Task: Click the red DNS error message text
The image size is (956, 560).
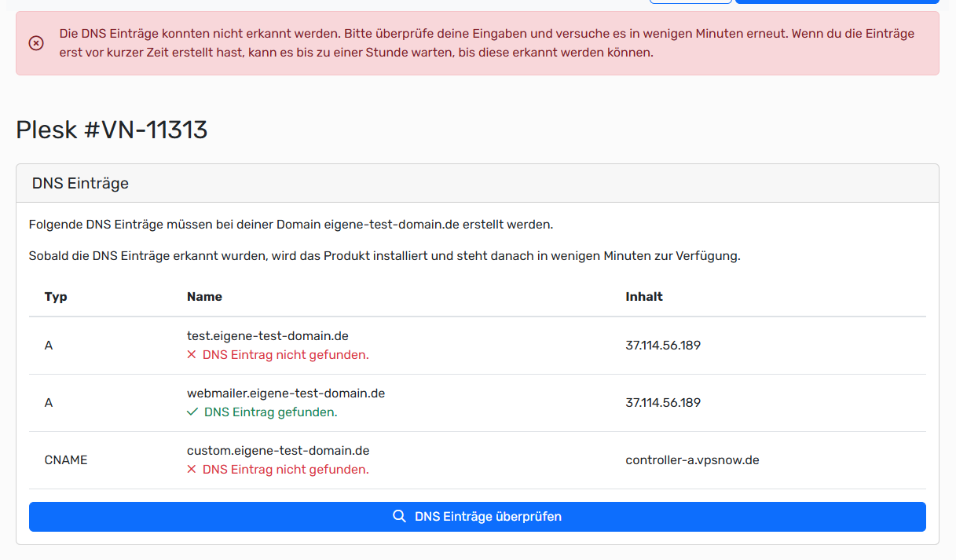Action: point(487,43)
